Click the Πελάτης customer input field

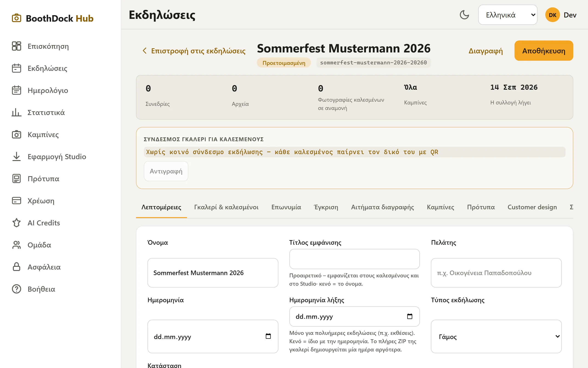tap(496, 273)
